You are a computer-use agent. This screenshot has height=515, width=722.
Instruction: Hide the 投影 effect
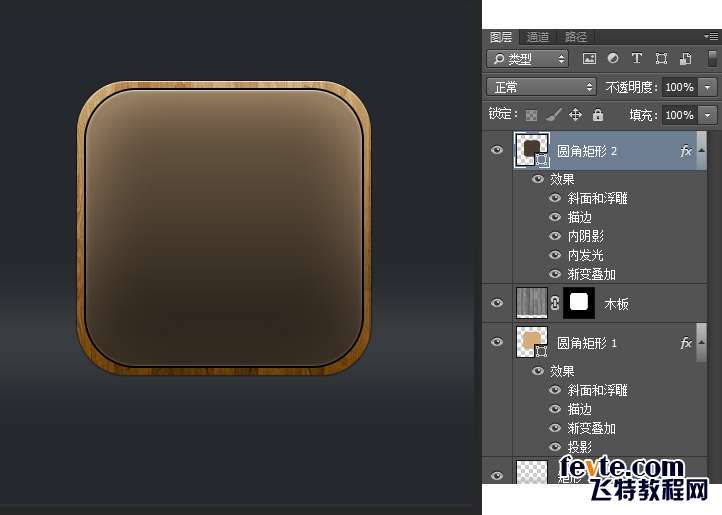(x=555, y=447)
